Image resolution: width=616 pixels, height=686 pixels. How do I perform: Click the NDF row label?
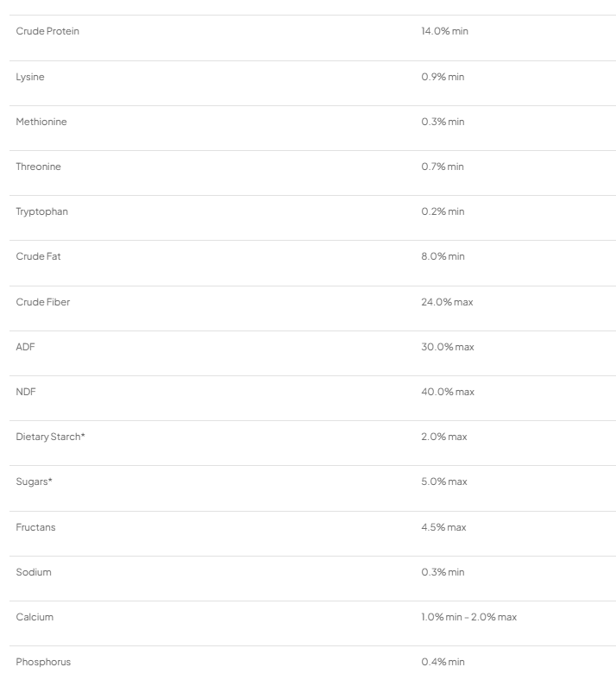(26, 392)
